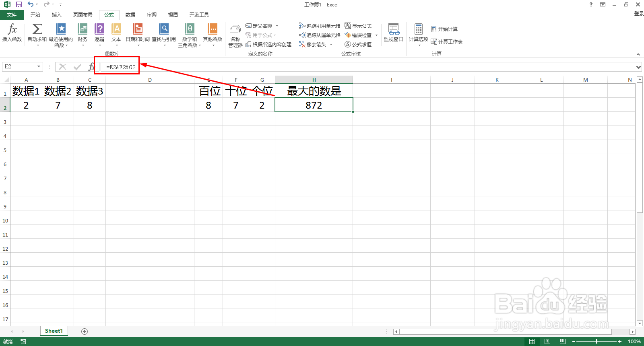
Task: Open the Customize Quick Access Toolbar dropdown
Action: point(60,4)
